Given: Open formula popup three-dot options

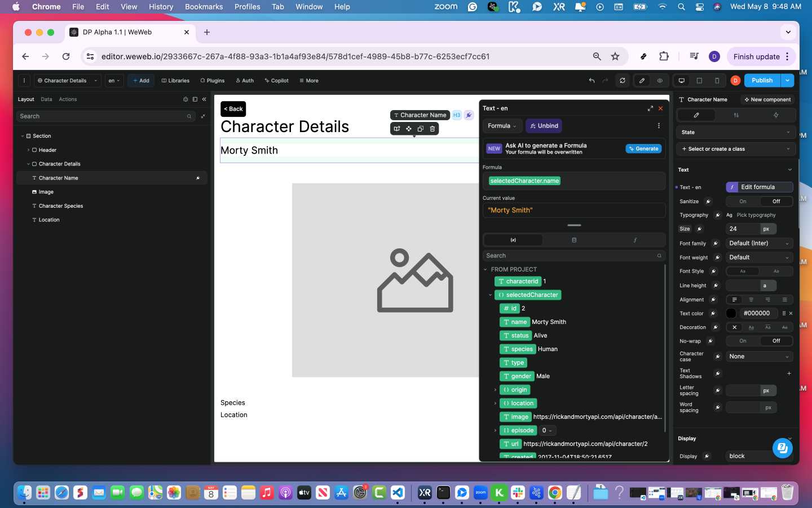Looking at the screenshot, I should (659, 126).
